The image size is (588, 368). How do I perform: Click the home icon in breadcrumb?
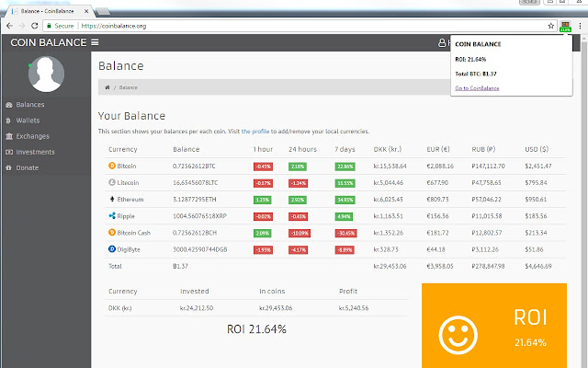(107, 87)
